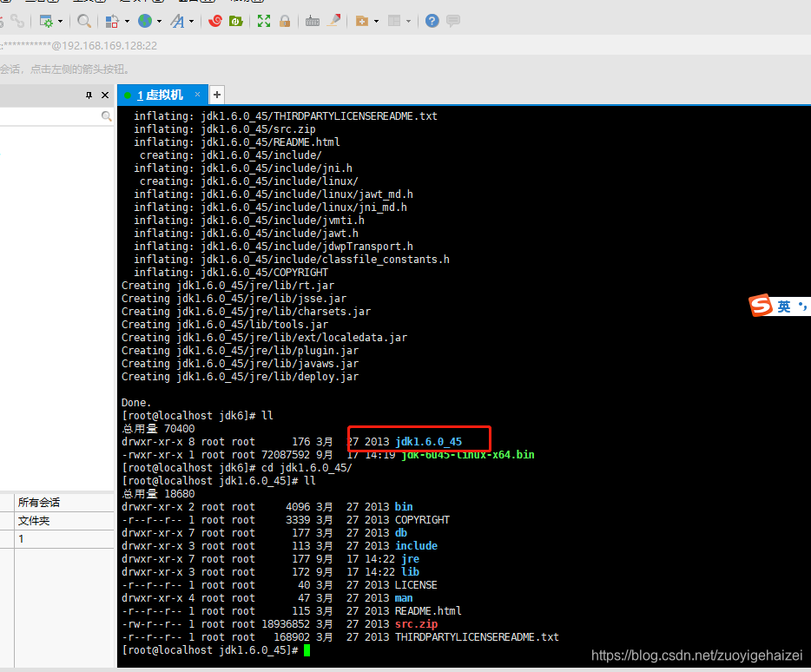Click the 'cd jdk1.6.0_45/' command line
This screenshot has width=811, height=672.
[307, 468]
